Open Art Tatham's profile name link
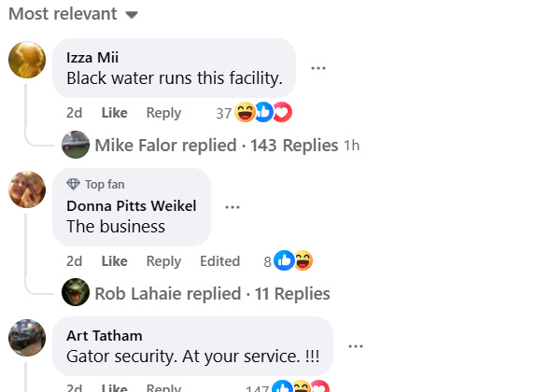550x392 pixels. (105, 336)
